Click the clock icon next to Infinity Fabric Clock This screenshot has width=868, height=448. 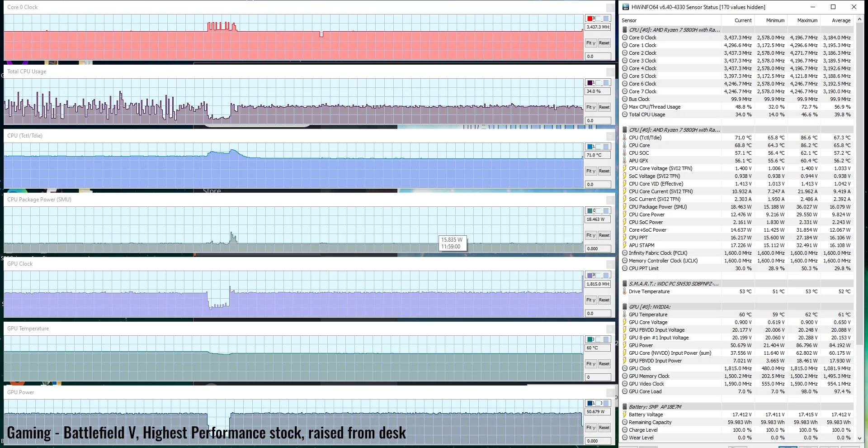(624, 253)
